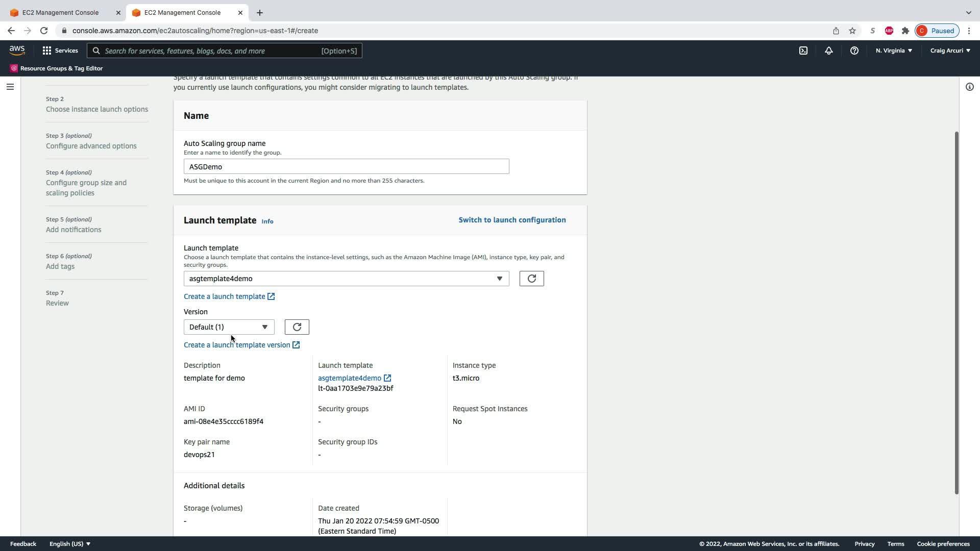The width and height of the screenshot is (980, 551).
Task: Open the N. Virginia region selector
Action: tap(894, 51)
